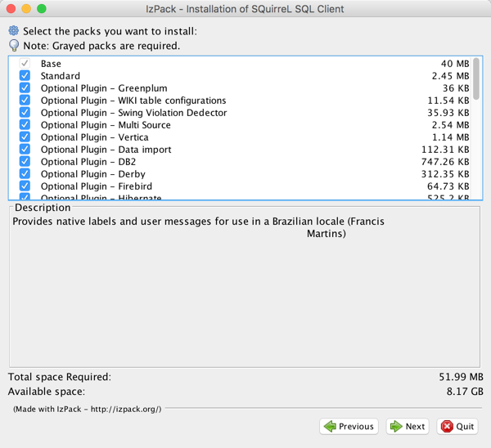Uncheck the Vertica plugin checkbox
The image size is (491, 448).
pyautogui.click(x=25, y=137)
